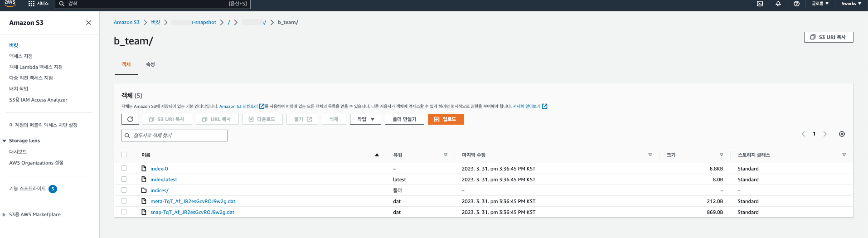Collapse the Storage Lens section
Image resolution: width=868 pixels, height=238 pixels.
coord(4,141)
